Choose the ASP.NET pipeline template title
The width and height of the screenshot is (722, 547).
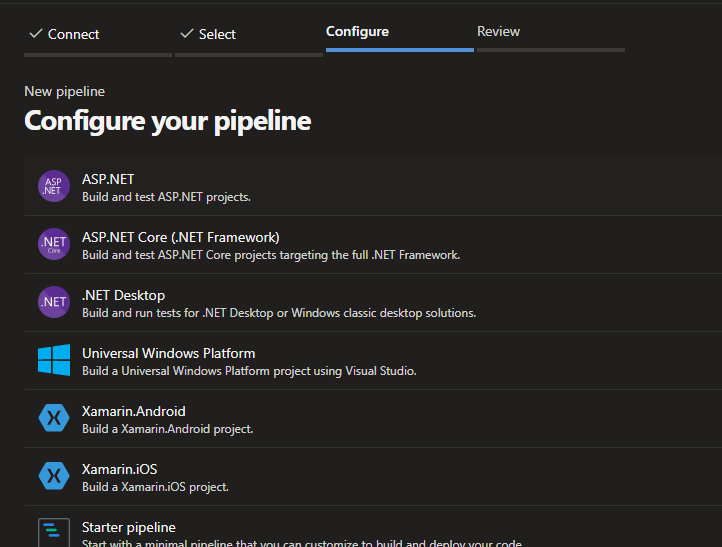click(x=108, y=179)
